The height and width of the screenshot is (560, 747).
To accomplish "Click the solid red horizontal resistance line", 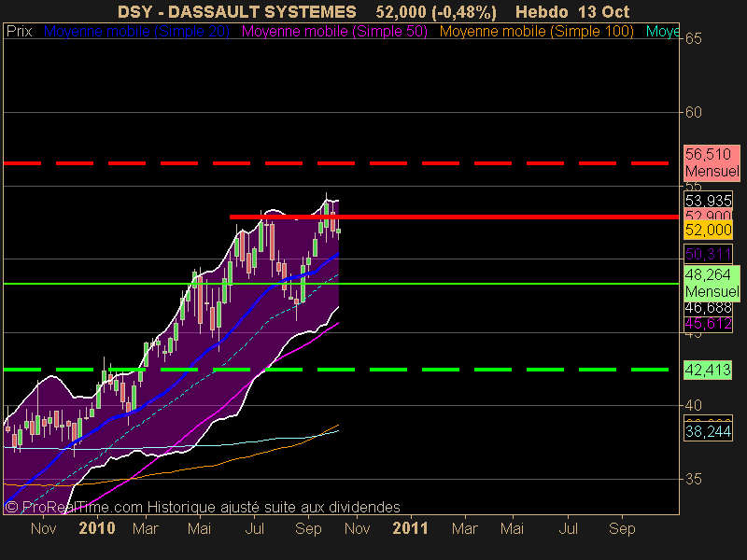I will (x=454, y=217).
